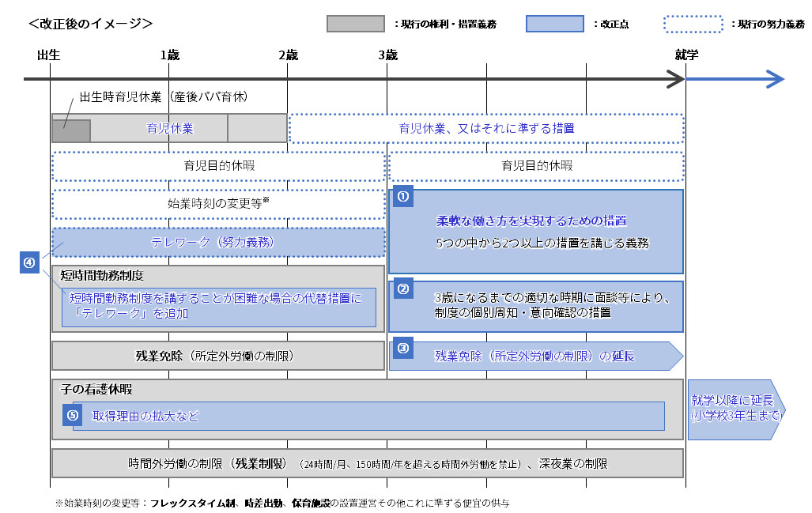
Task: Select the 始業時刻の変更等 dotted box
Action: tap(218, 204)
